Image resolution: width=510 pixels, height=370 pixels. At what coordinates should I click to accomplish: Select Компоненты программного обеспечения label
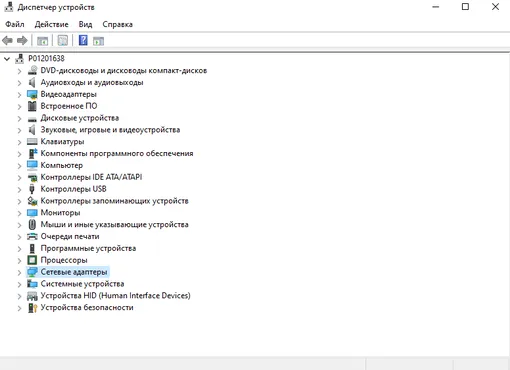tap(117, 153)
